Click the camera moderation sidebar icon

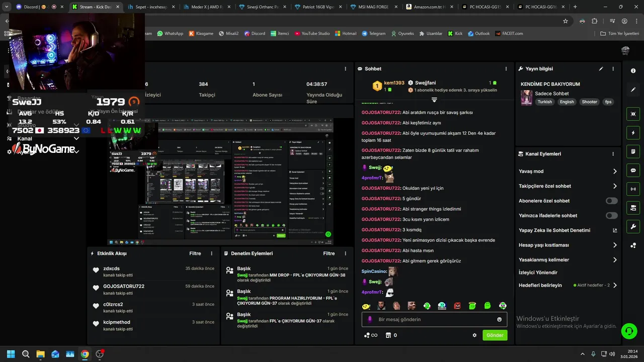tap(633, 208)
